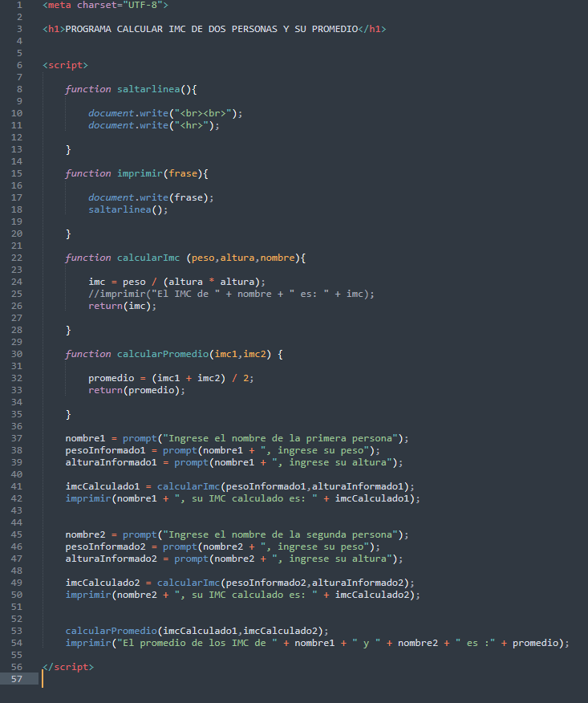The height and width of the screenshot is (703, 588).
Task: Click the meta charset tag on line 1
Action: click(105, 5)
